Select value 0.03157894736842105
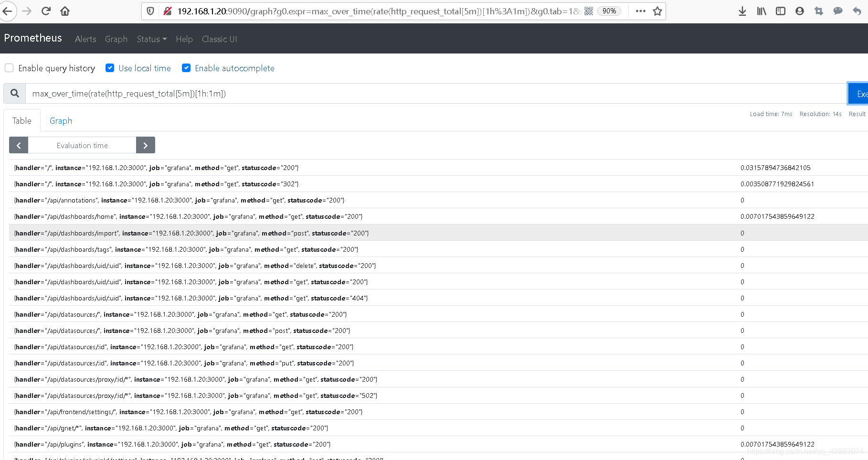The width and height of the screenshot is (868, 460). click(775, 168)
